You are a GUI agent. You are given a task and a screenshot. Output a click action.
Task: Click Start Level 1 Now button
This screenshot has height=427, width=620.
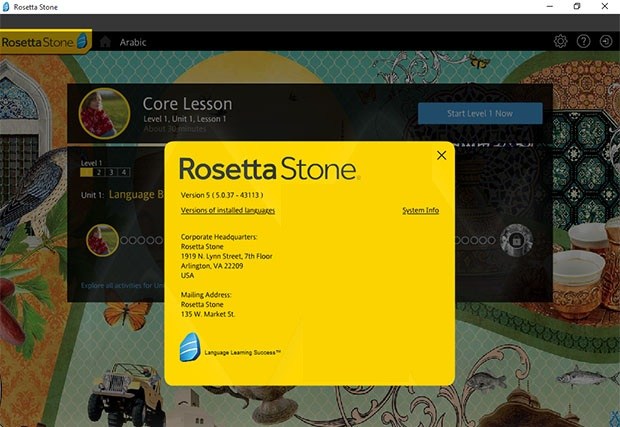click(480, 113)
